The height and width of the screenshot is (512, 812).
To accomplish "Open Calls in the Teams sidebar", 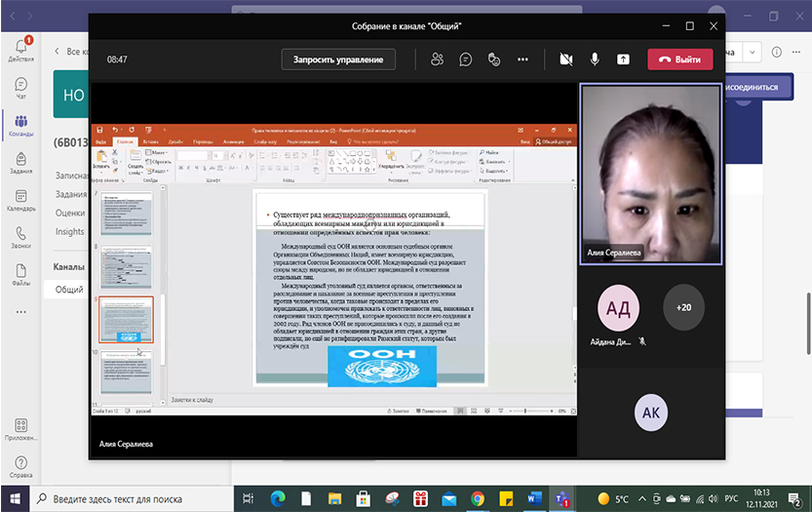I will click(20, 237).
